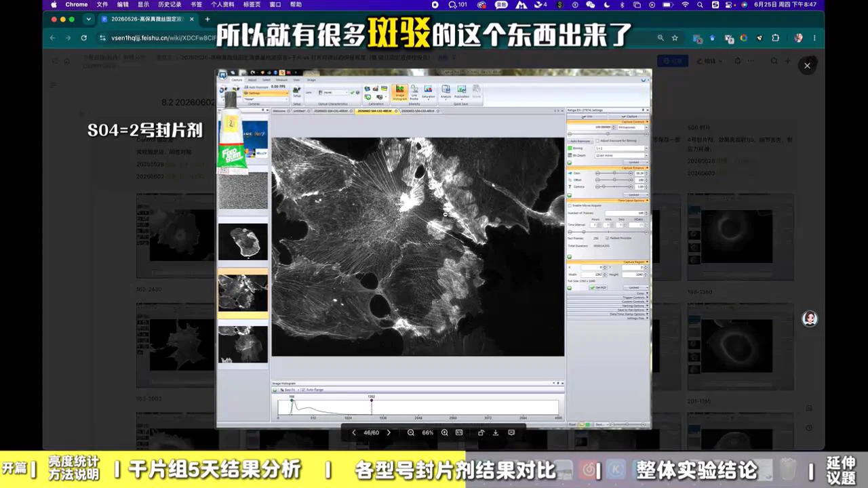
Task: Click the exposure time value field
Action: (x=590, y=127)
